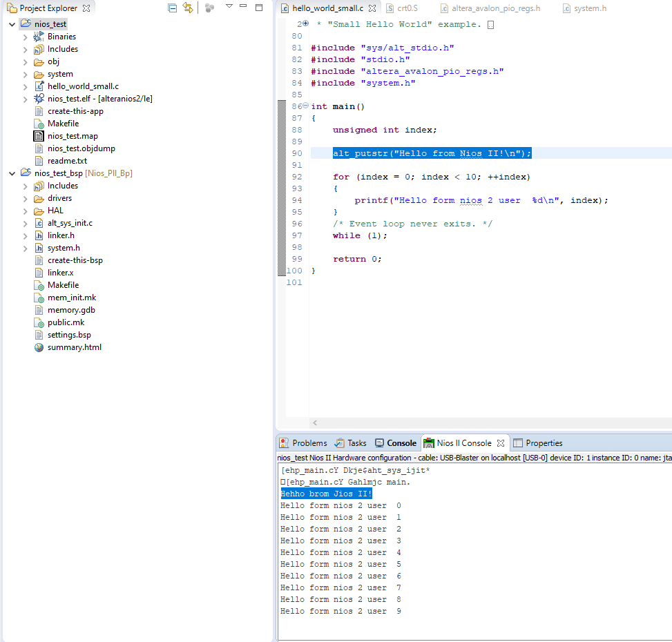Collapse the nios_test project tree
Viewport: 672px width, 642px height.
tap(12, 24)
